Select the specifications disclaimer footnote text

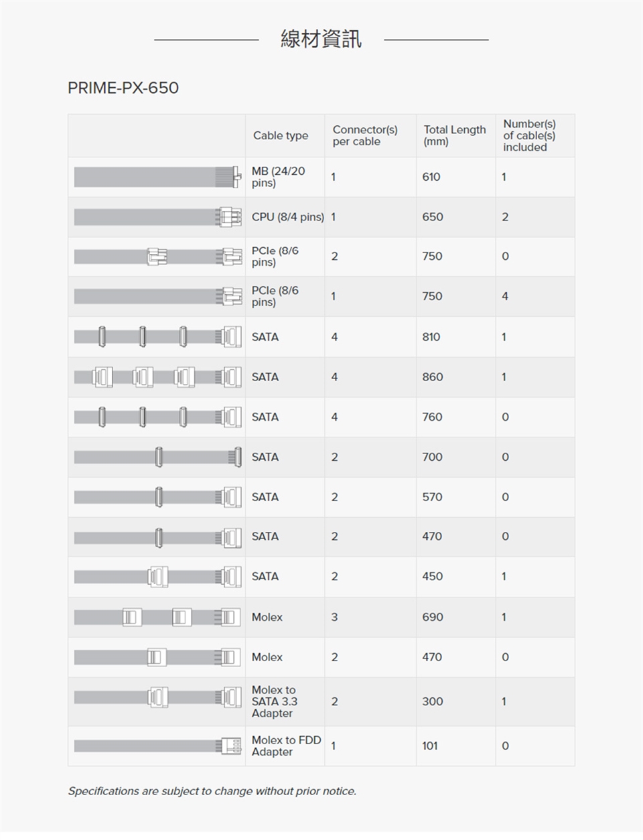pyautogui.click(x=212, y=791)
